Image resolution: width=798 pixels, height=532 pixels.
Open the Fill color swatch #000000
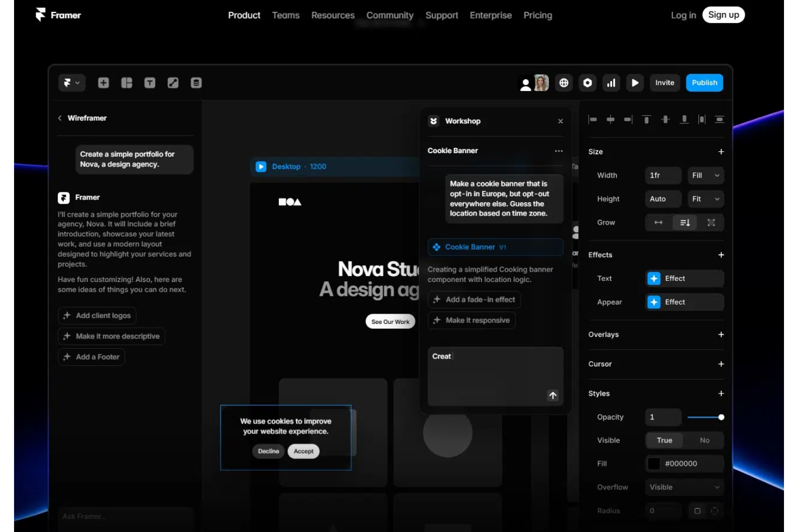654,464
